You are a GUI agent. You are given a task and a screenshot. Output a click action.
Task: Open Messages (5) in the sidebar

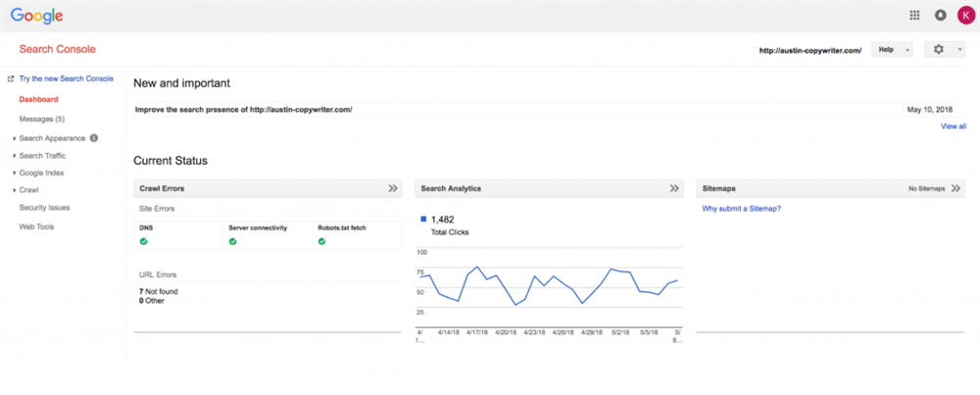click(x=42, y=119)
